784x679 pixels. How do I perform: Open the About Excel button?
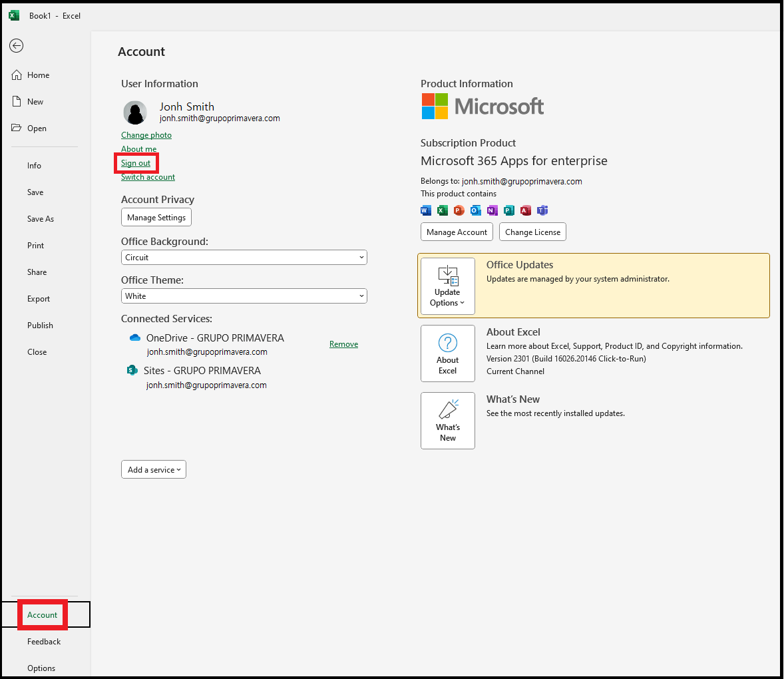click(x=447, y=353)
